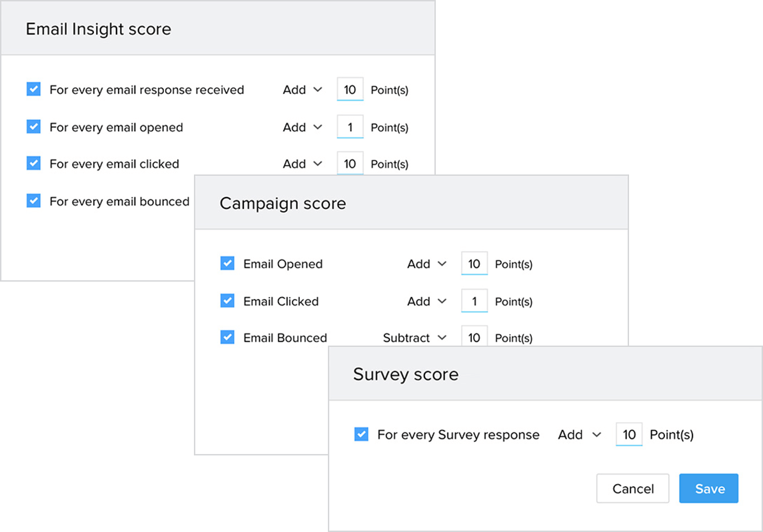Image resolution: width=763 pixels, height=532 pixels.
Task: Click points field for email response received
Action: tap(350, 89)
